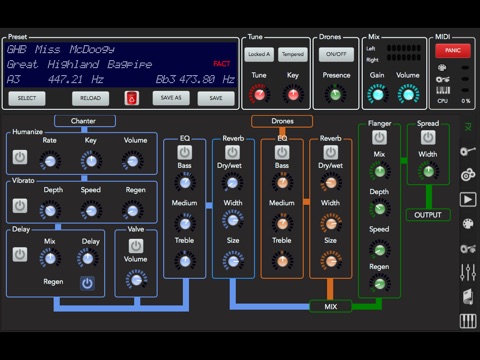
Task: Click the Vibrato Speed knob
Action: tap(91, 211)
